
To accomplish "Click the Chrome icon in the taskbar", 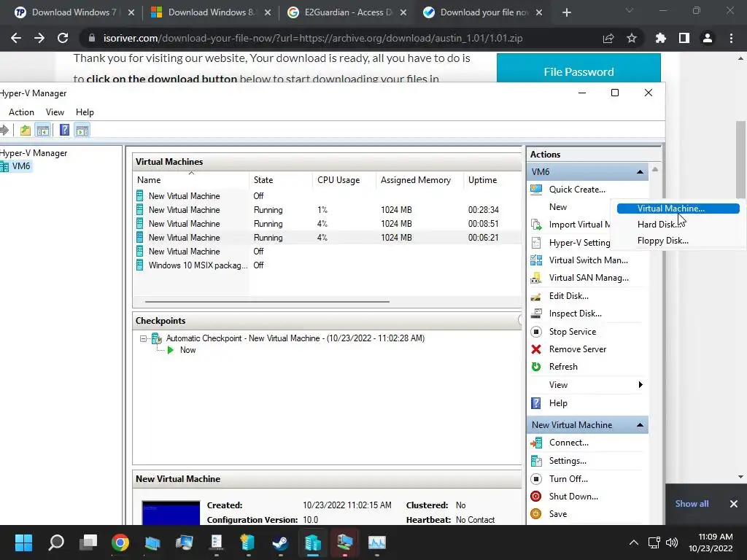I will pos(120,542).
